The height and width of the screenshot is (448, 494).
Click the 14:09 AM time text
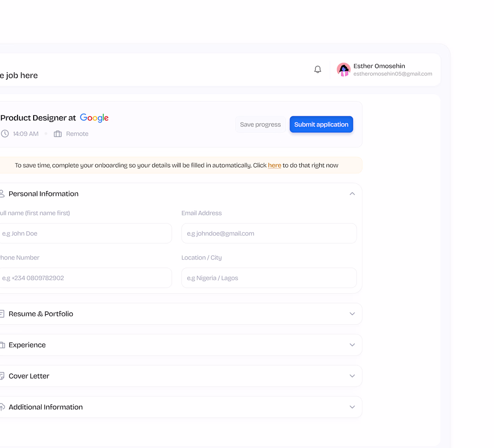(26, 134)
